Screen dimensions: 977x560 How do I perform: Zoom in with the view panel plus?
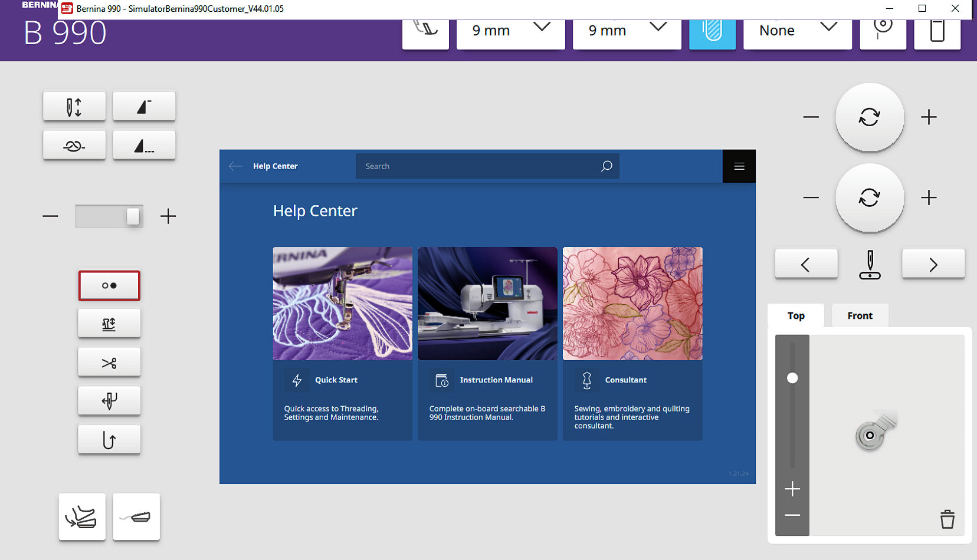(x=792, y=489)
